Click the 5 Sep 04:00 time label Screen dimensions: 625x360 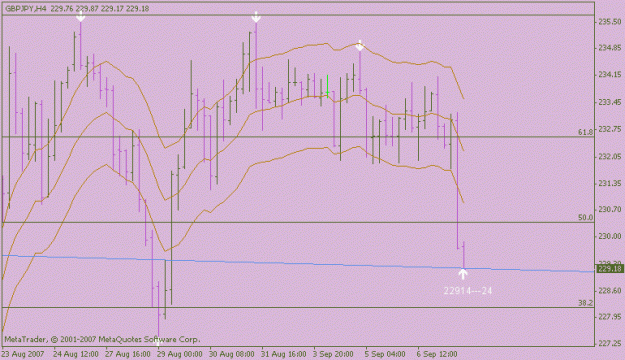click(x=385, y=354)
